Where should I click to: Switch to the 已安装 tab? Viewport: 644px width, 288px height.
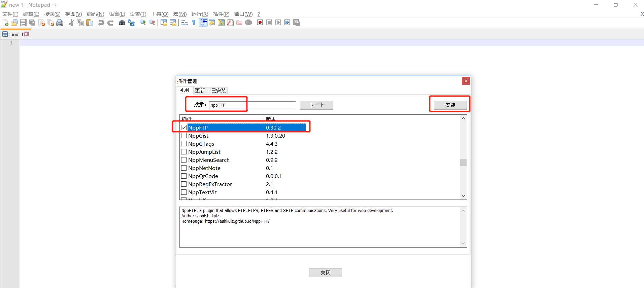[218, 91]
